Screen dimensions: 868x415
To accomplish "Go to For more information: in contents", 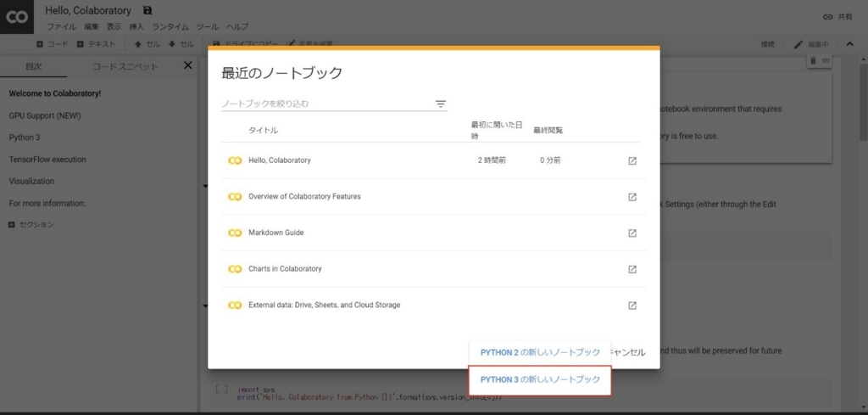I will pyautogui.click(x=47, y=204).
